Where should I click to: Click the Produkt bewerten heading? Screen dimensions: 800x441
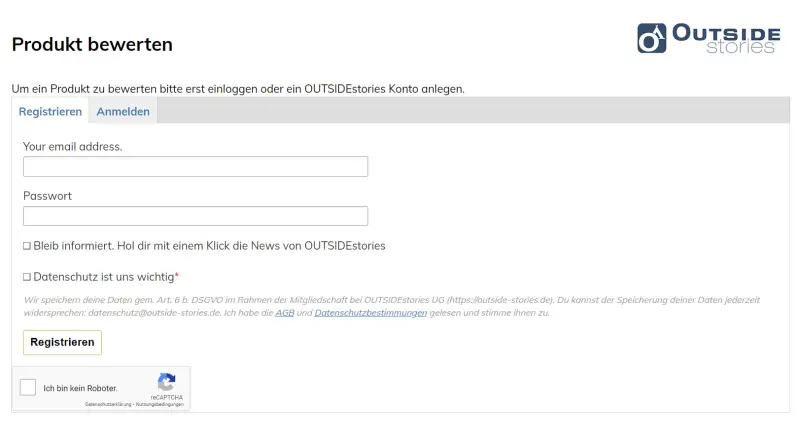[x=92, y=44]
